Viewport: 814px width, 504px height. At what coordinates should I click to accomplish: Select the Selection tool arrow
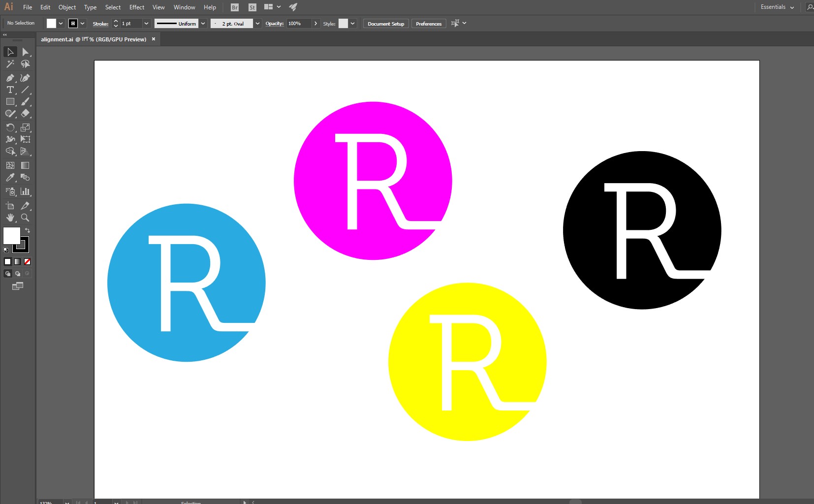10,52
